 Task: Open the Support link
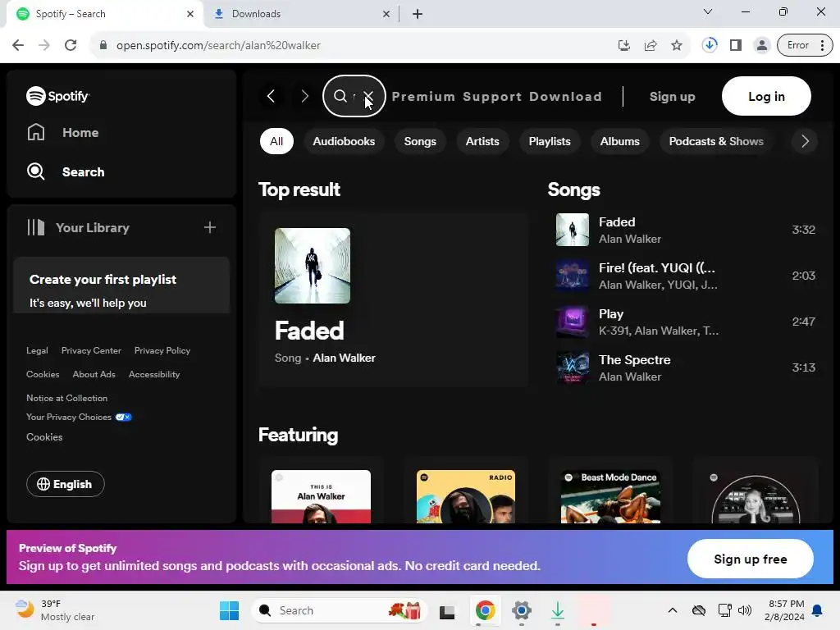point(492,97)
